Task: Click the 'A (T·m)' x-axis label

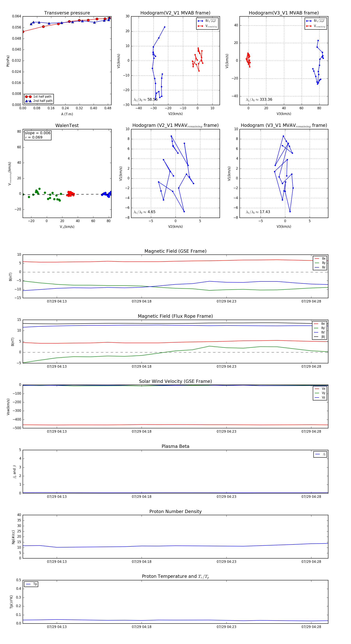Action: (67, 114)
